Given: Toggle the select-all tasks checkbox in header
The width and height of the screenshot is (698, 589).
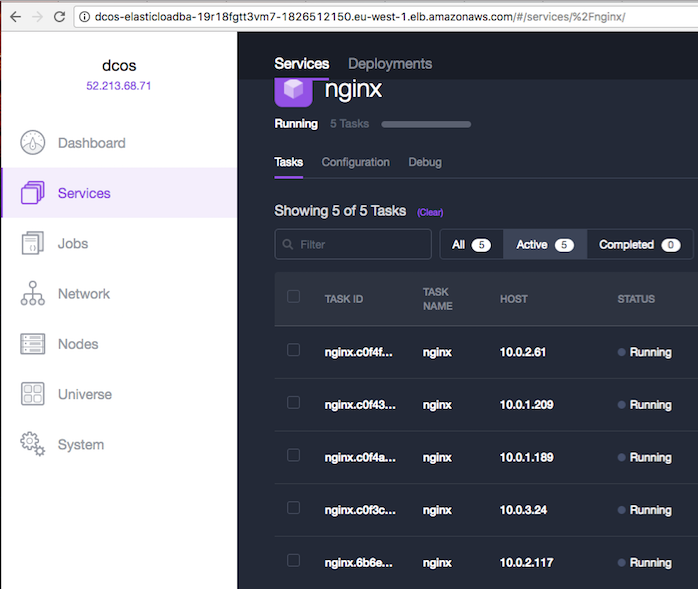Looking at the screenshot, I should (293, 297).
